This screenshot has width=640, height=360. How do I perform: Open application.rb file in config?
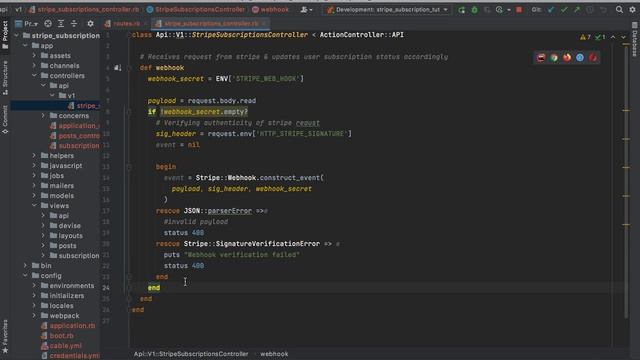pyautogui.click(x=68, y=326)
